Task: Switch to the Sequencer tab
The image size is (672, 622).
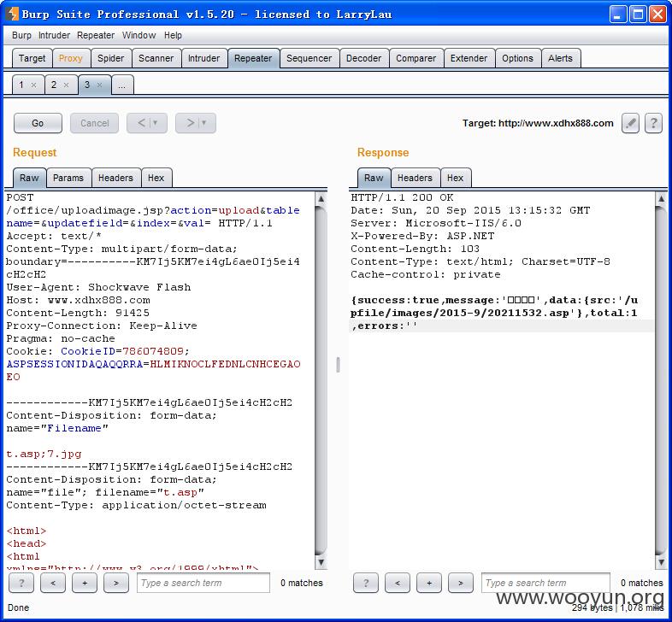Action: (309, 58)
